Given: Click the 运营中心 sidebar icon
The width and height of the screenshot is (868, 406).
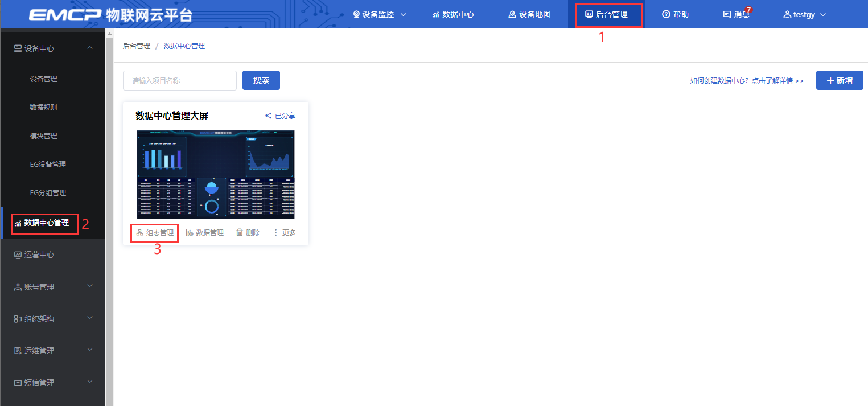Looking at the screenshot, I should 18,255.
